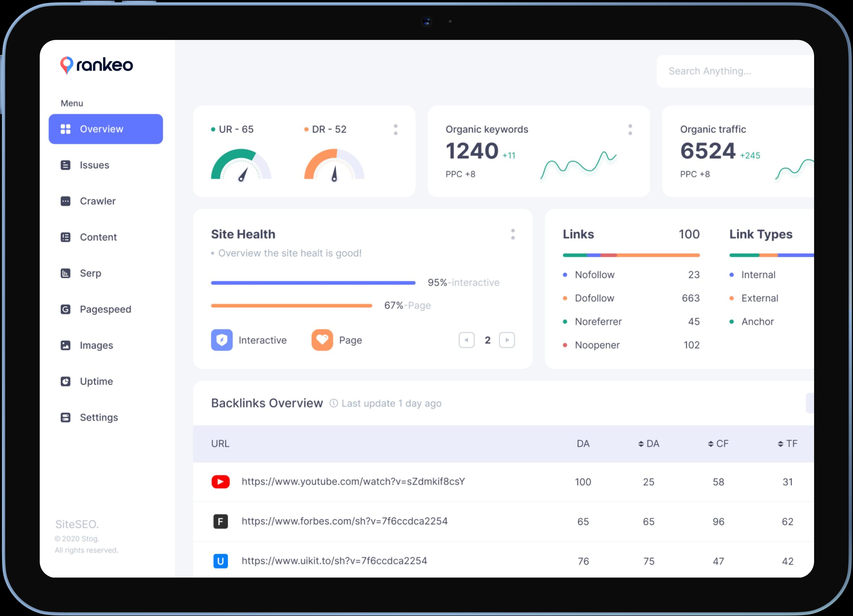853x616 pixels.
Task: Click the rankeo logo pin icon
Action: (x=67, y=65)
